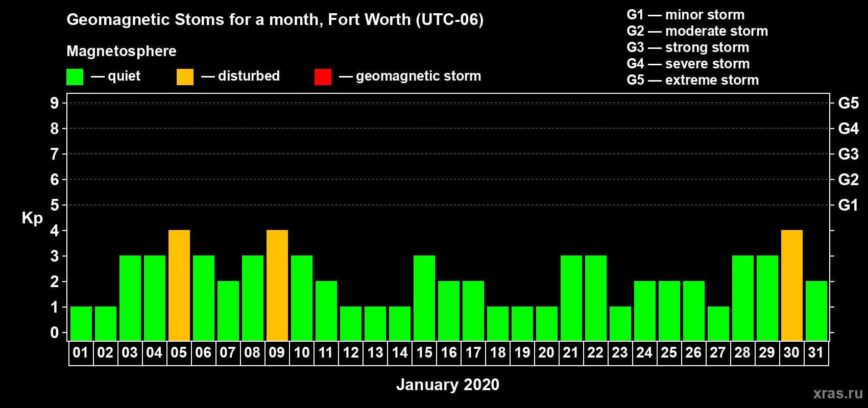Click the day label '17' on axis
Image resolution: width=868 pixels, height=408 pixels.
(473, 353)
